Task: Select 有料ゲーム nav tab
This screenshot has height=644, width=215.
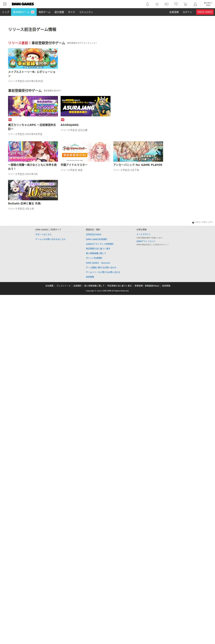Action: pos(45,12)
